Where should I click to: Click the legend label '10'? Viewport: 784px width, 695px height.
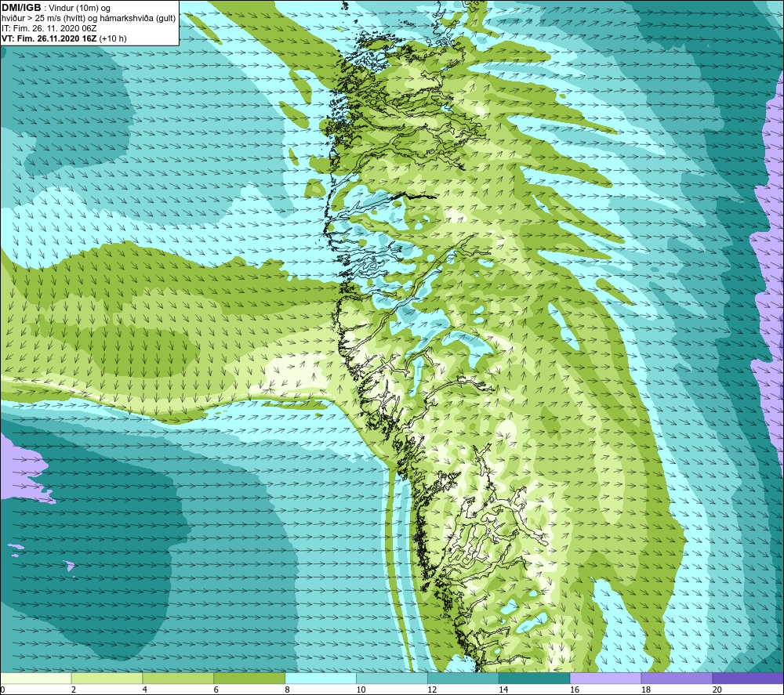[361, 690]
